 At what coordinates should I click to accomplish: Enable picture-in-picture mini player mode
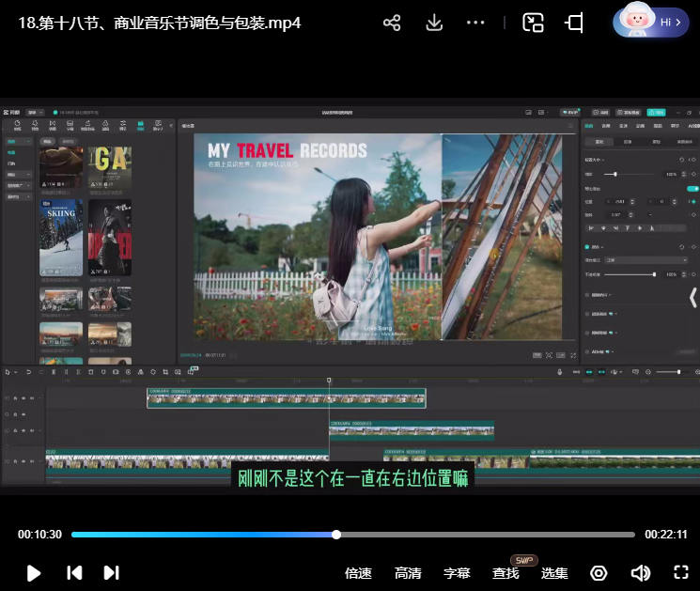[x=533, y=23]
